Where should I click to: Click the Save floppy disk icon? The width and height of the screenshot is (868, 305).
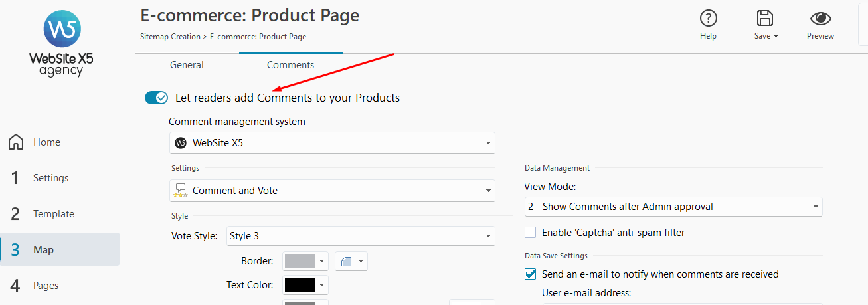(765, 19)
